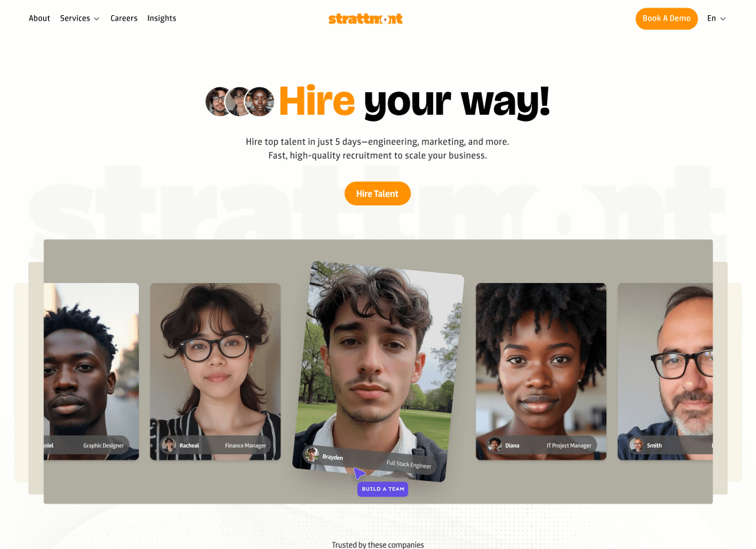756x549 pixels.
Task: Click the third avatar circle beside Hire heading
Action: 260,101
